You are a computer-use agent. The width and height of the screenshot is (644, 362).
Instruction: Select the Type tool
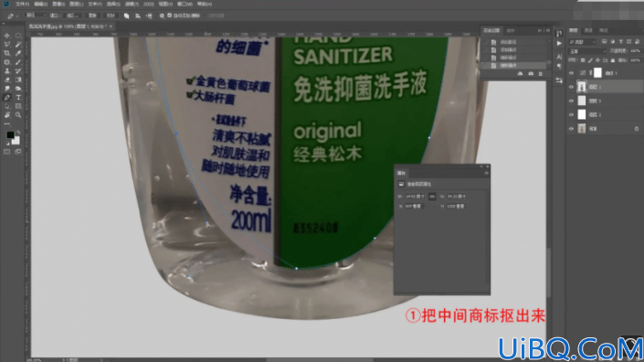tap(18, 98)
